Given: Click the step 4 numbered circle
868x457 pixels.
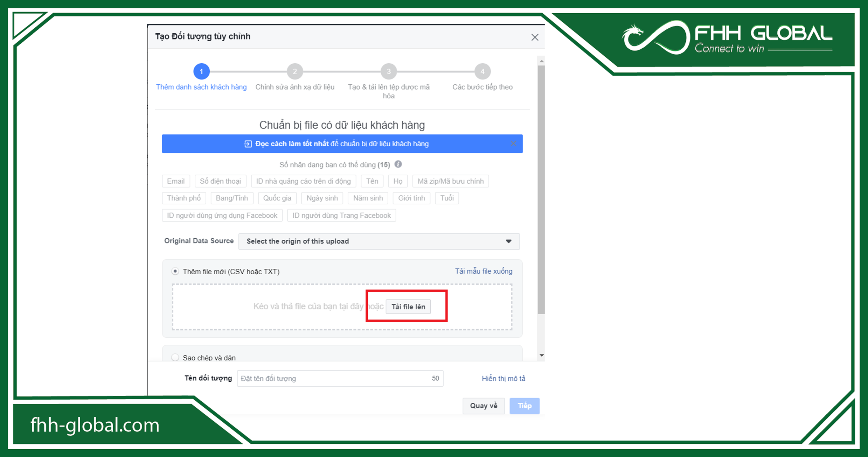Looking at the screenshot, I should point(482,71).
